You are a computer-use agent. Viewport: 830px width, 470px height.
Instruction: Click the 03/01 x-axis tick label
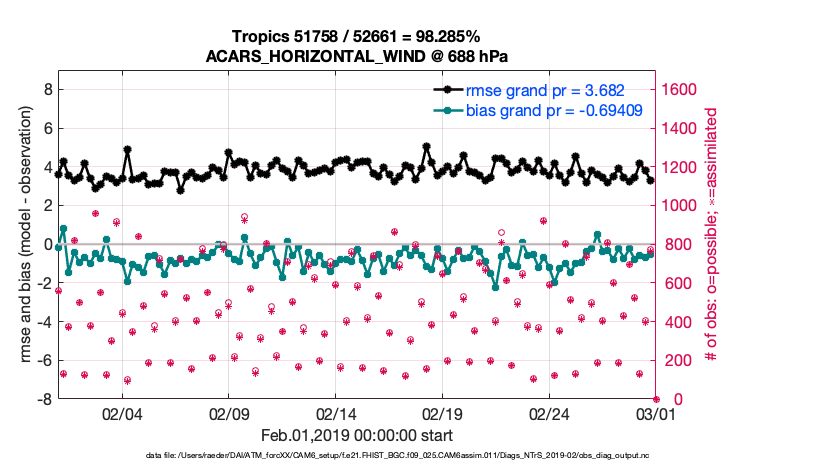(x=655, y=414)
